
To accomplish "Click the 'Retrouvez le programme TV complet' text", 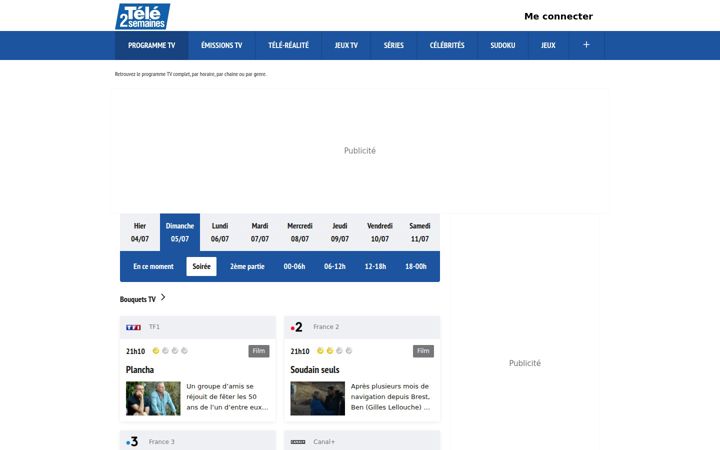I will point(191,74).
